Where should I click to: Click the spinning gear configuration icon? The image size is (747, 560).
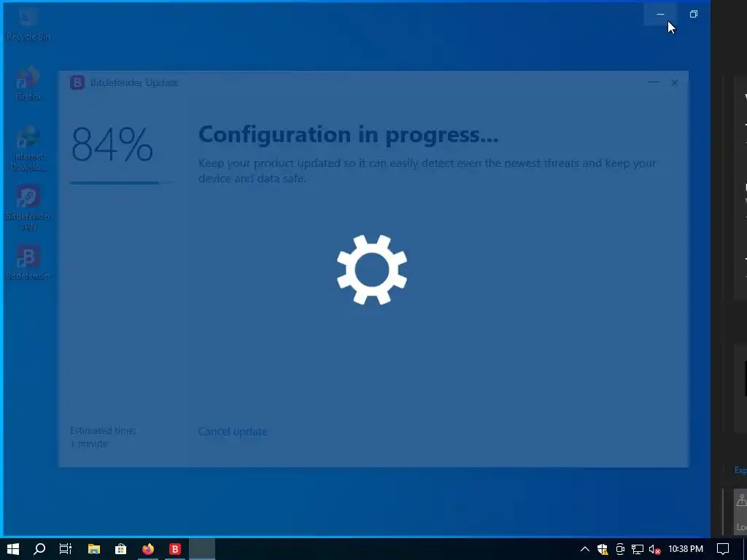pos(371,269)
